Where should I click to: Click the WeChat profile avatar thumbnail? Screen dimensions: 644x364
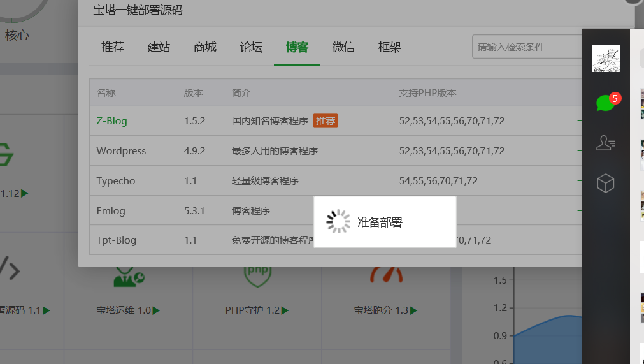(x=606, y=59)
